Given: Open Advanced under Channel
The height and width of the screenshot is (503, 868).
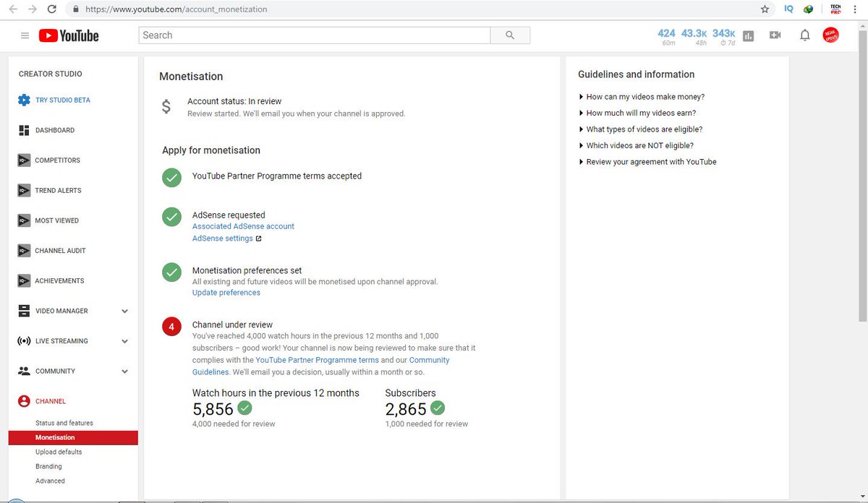Looking at the screenshot, I should tap(50, 481).
